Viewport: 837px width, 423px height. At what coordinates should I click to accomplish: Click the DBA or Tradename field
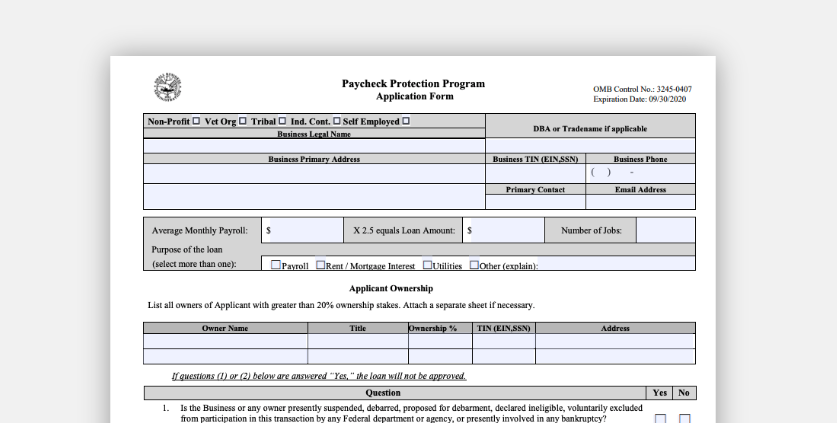click(x=590, y=145)
